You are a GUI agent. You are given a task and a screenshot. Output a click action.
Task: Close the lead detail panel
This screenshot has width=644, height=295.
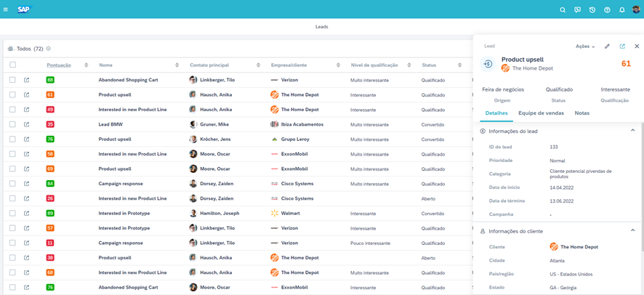coord(637,47)
